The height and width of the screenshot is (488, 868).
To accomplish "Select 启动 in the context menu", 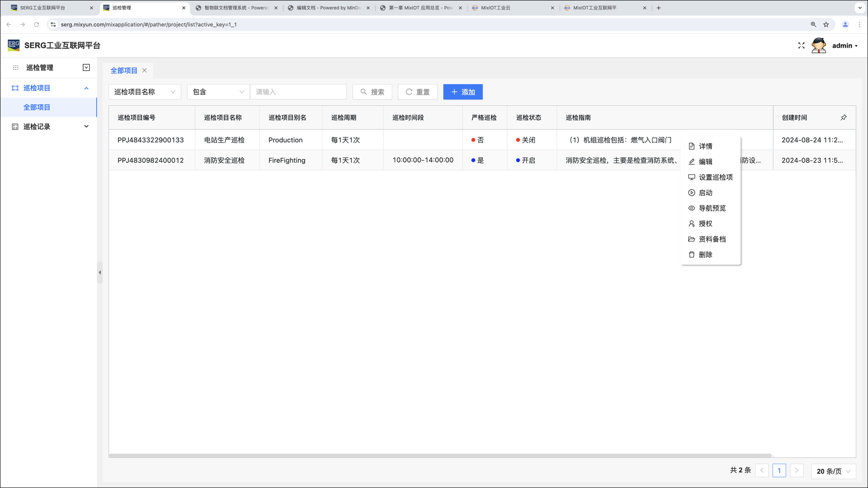I will [705, 193].
